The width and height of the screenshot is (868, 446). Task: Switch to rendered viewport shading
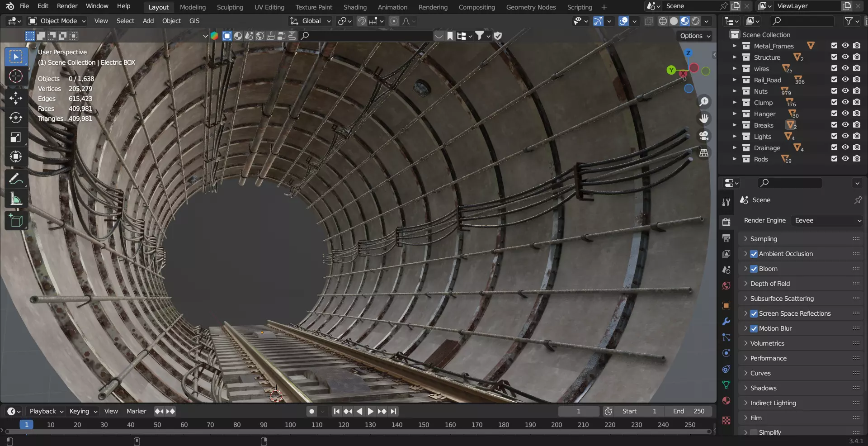click(695, 21)
